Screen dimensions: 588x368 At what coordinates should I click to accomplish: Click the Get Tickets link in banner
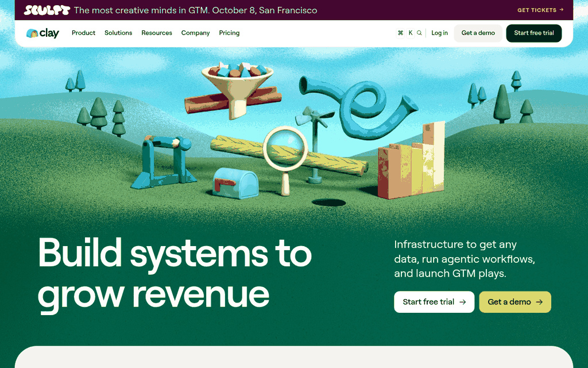(x=540, y=10)
